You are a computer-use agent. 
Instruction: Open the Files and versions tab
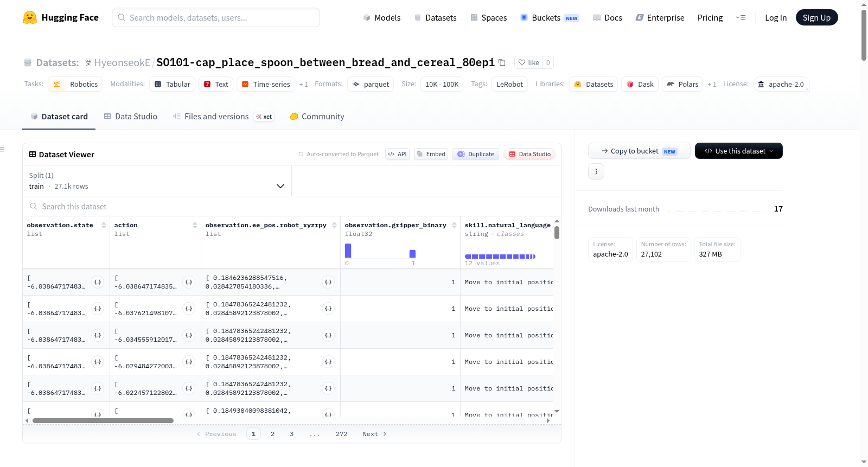pos(224,117)
